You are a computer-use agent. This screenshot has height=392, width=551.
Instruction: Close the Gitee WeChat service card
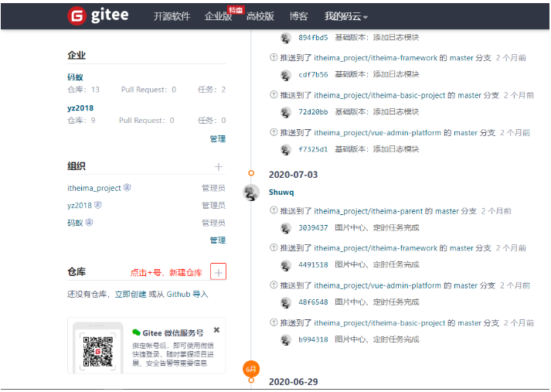216,330
